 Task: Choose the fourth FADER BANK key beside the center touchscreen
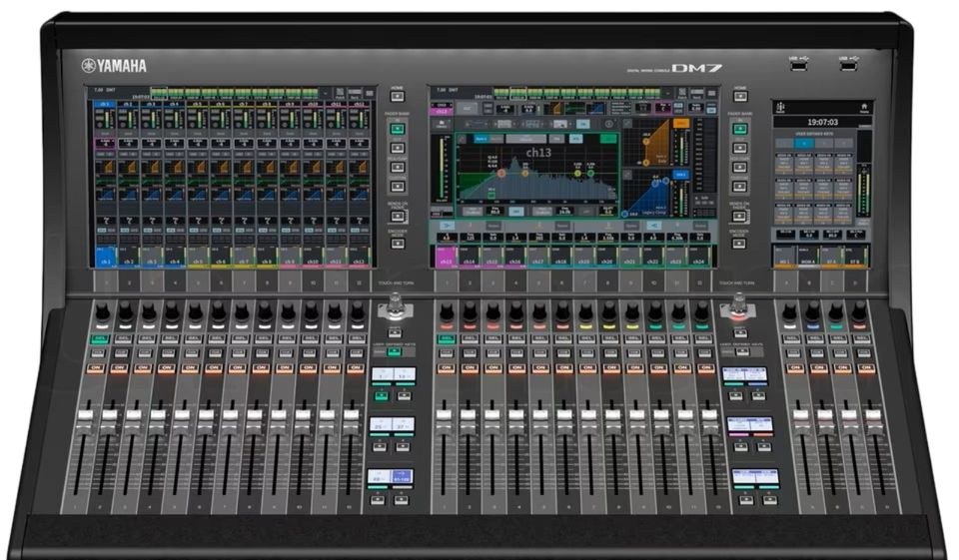pos(740,186)
